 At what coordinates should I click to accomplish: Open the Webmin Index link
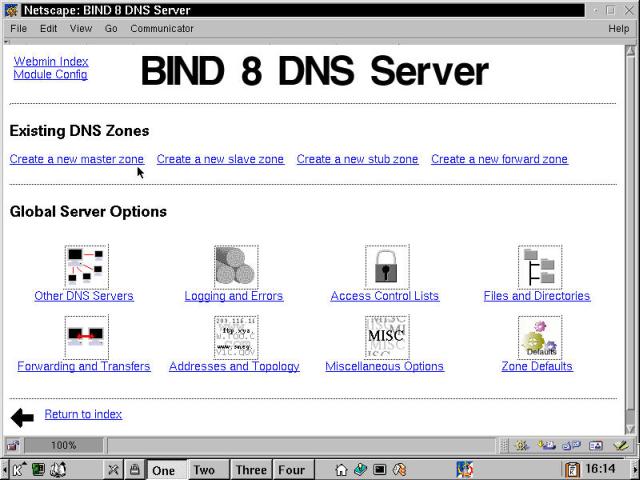click(51, 61)
